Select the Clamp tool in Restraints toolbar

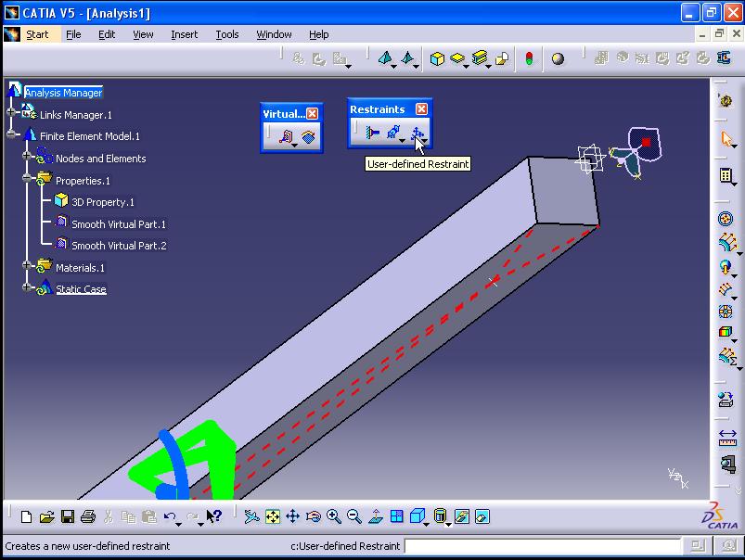pyautogui.click(x=371, y=133)
